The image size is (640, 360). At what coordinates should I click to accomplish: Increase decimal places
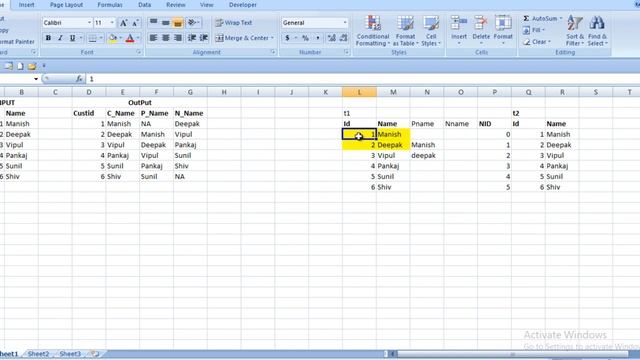[331, 38]
